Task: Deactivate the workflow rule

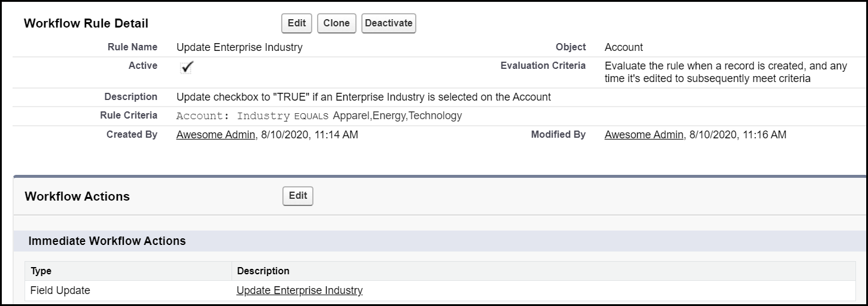Action: coord(388,23)
